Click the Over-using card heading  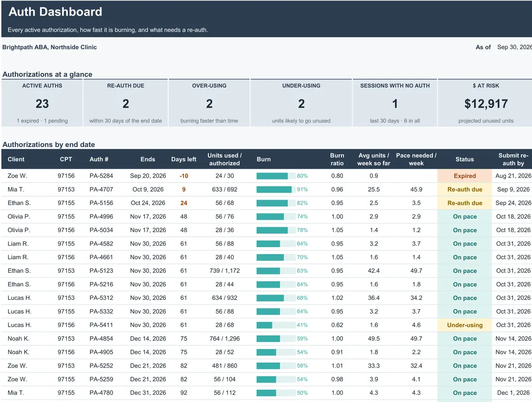pyautogui.click(x=209, y=86)
